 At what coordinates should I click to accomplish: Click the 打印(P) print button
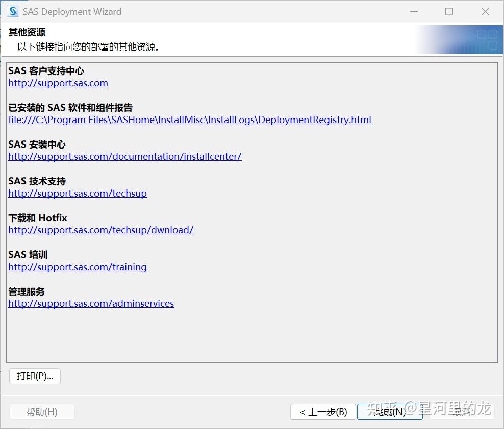click(x=35, y=376)
